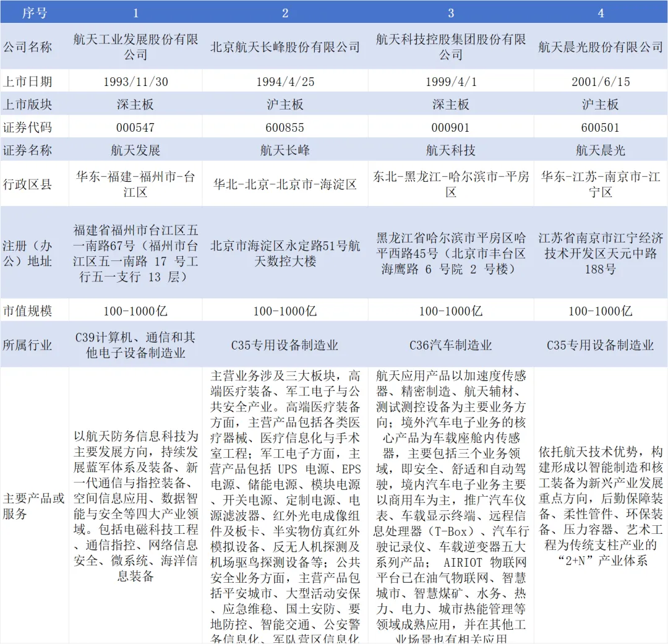
Task: Click address cell starting 江苏省南京市江宁经济
Action: pyautogui.click(x=601, y=253)
